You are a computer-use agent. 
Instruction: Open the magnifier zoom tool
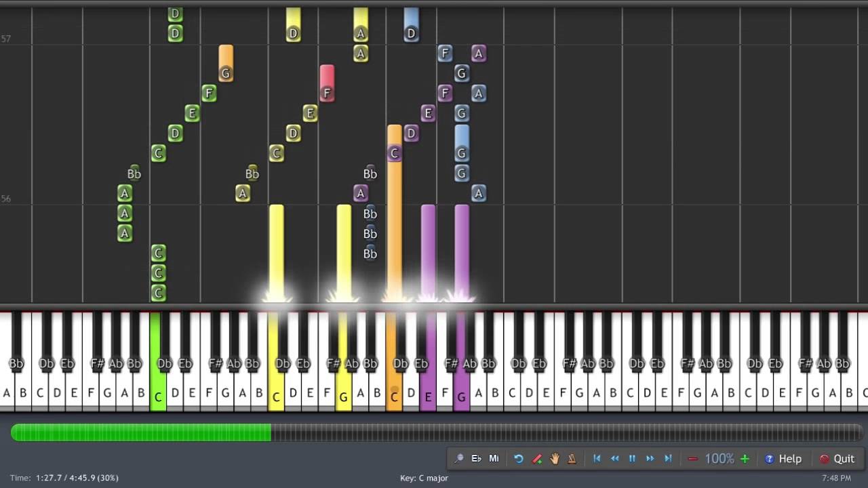tap(459, 459)
